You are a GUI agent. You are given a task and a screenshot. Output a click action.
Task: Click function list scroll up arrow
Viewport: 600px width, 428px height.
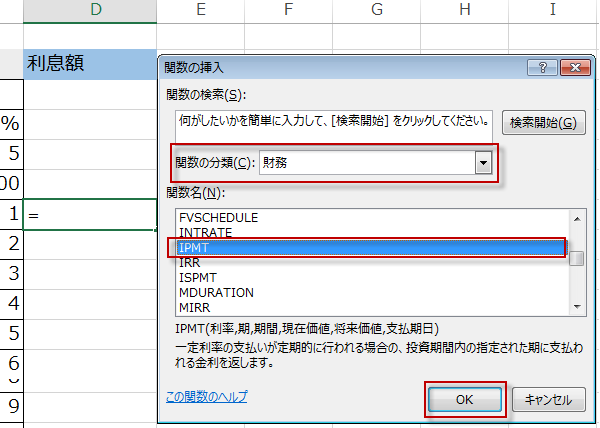click(577, 219)
